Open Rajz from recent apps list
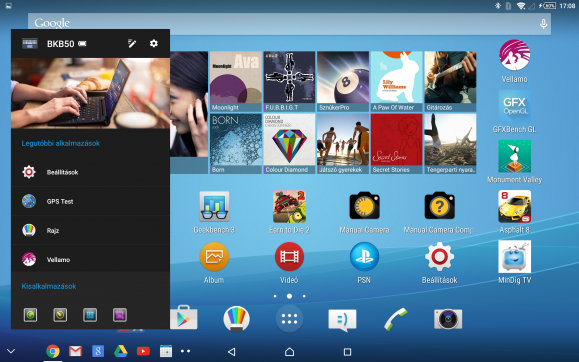The height and width of the screenshot is (362, 579). [x=90, y=230]
